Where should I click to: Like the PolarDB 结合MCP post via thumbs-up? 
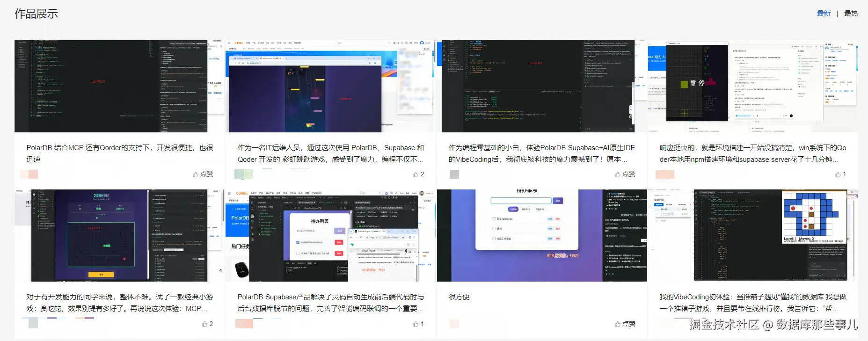203,174
